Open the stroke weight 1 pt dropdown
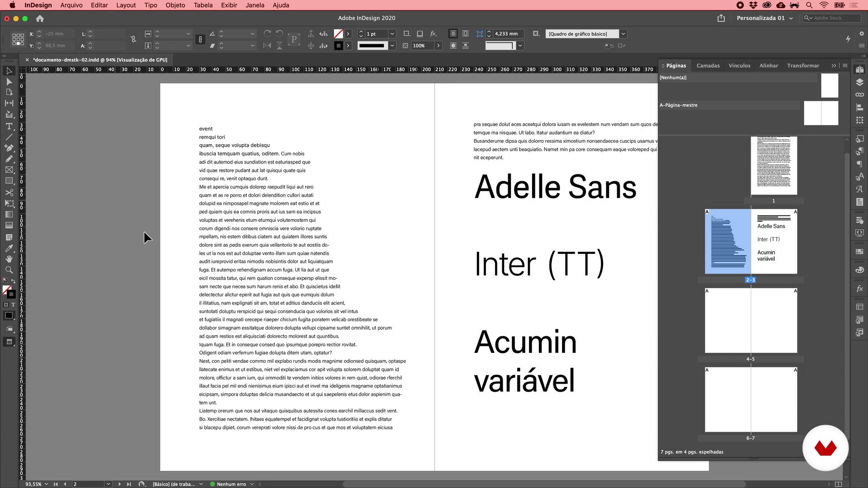The width and height of the screenshot is (868, 488). (x=392, y=34)
